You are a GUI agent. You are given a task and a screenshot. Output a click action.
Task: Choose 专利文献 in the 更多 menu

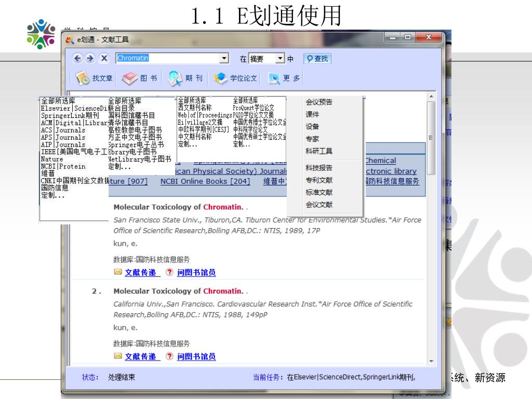[x=319, y=180]
